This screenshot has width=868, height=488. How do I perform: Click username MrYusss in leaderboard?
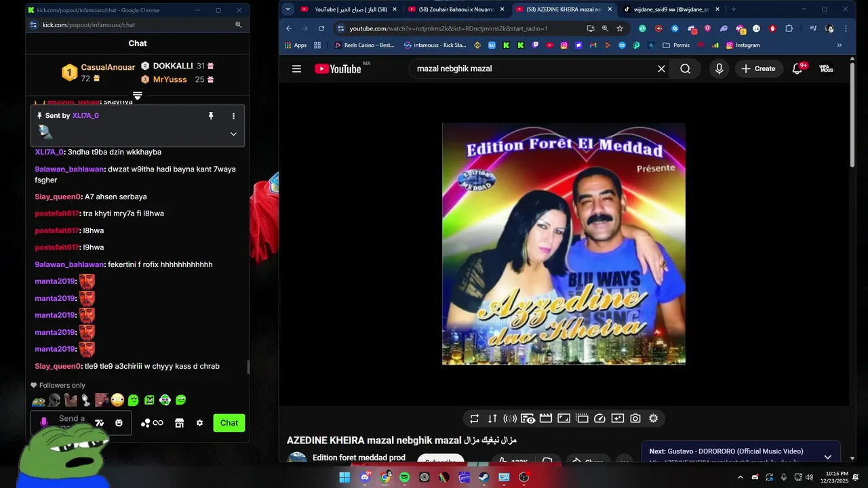coord(170,79)
